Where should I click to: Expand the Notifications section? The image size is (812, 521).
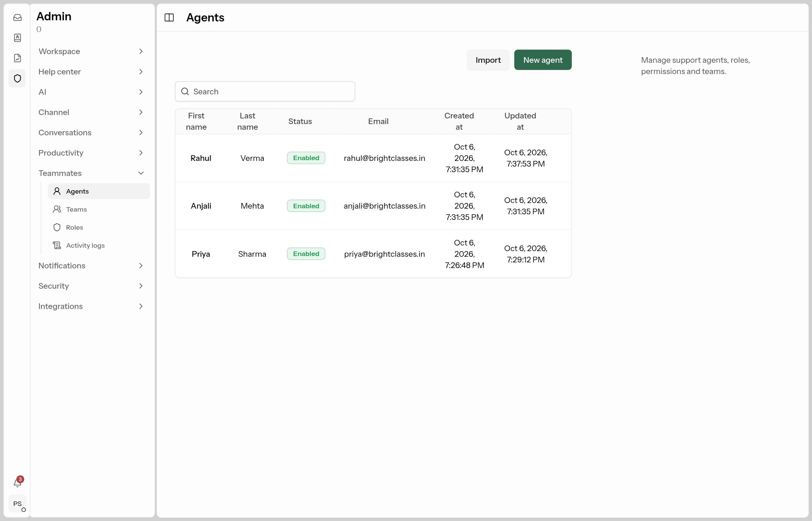(x=91, y=266)
